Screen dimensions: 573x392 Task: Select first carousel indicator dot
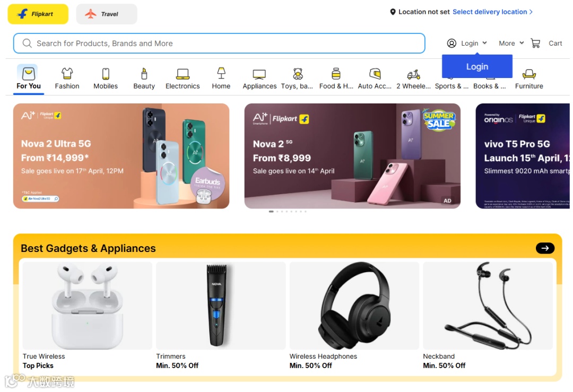[x=271, y=211]
